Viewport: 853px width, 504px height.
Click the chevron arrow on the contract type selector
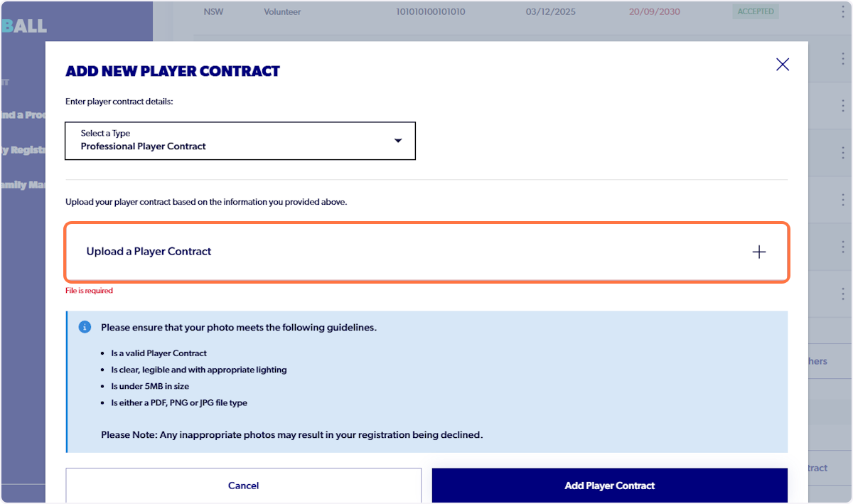398,141
